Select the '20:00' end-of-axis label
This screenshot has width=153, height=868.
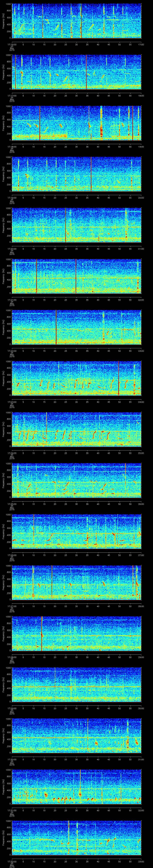pyautogui.click(x=141, y=198)
